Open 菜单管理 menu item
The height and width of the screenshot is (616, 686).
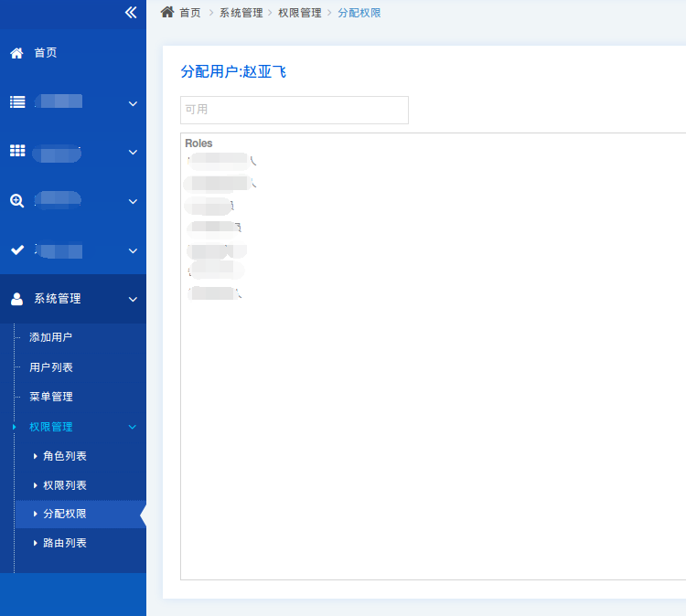click(x=50, y=397)
